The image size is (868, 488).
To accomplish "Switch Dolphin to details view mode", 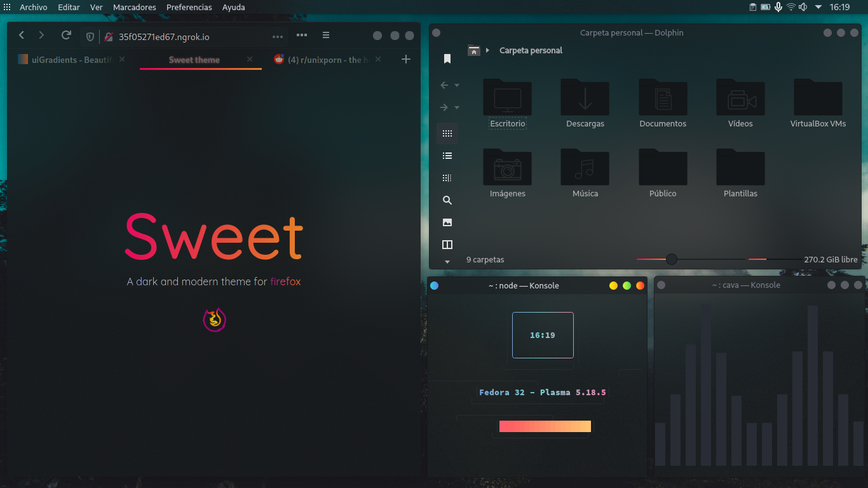I will coord(447,178).
